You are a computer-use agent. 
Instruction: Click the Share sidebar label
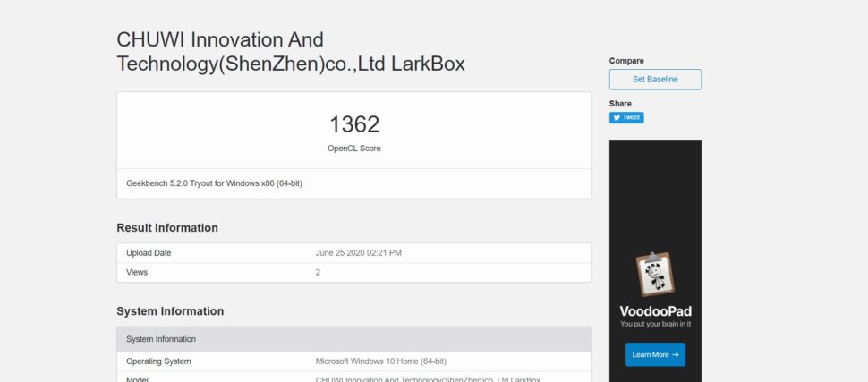point(620,104)
